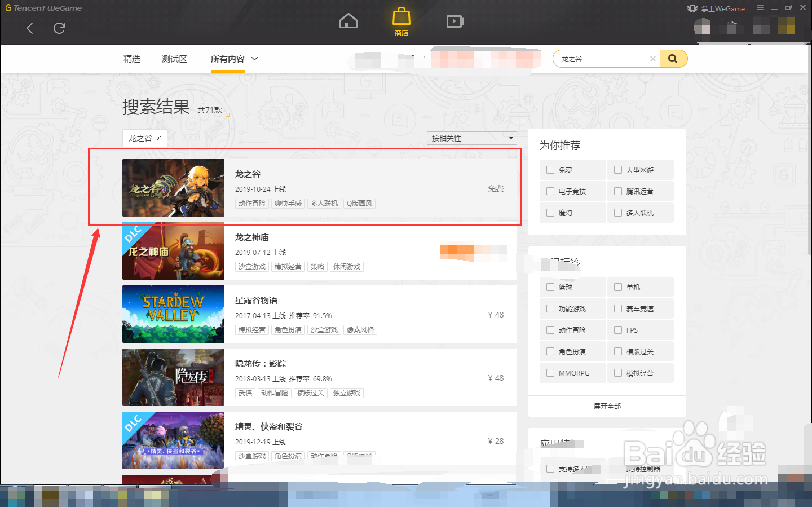Open the 星露谷物语 title link
The image size is (812, 507).
(257, 301)
